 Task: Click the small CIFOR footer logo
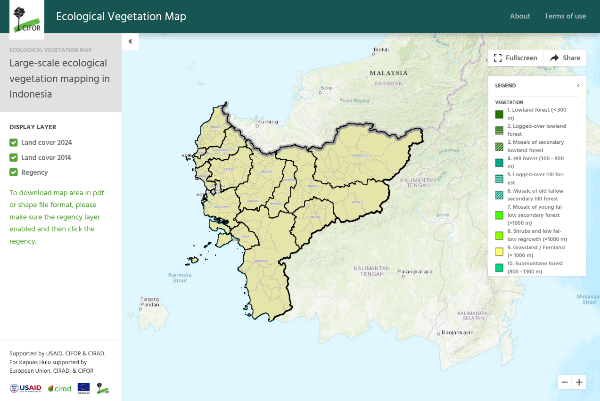coord(103,388)
